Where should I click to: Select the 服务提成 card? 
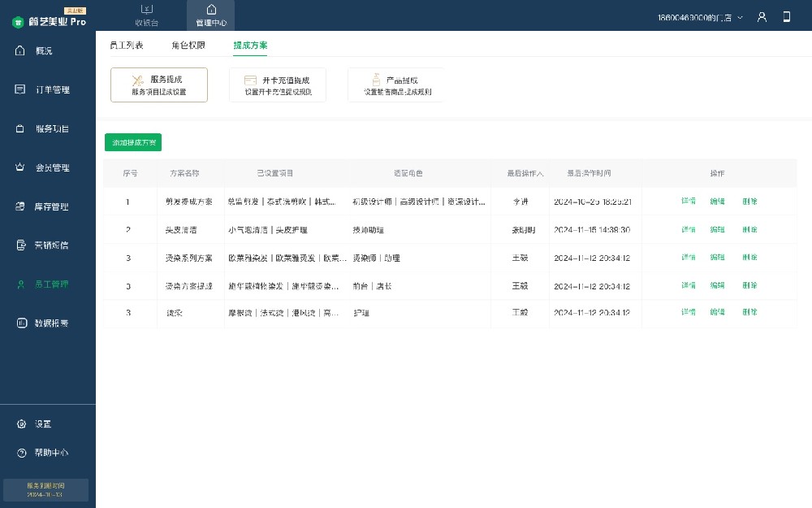[159, 85]
